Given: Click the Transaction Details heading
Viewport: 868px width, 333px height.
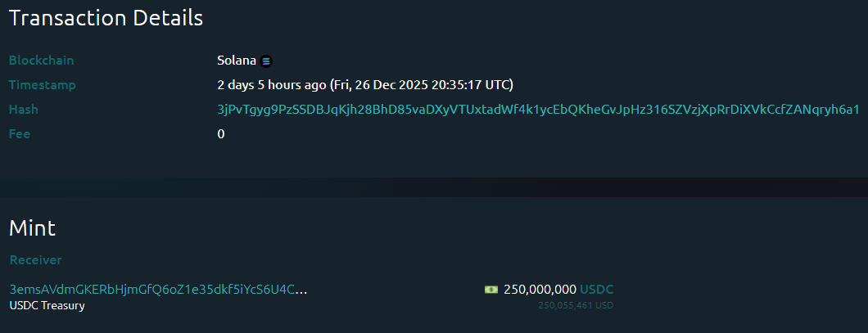Looking at the screenshot, I should (106, 18).
